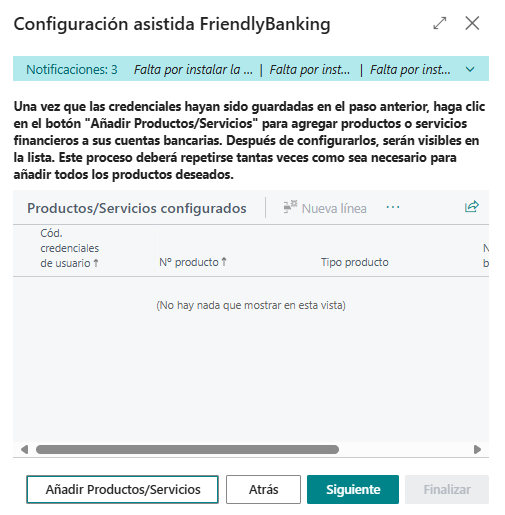Open the three-dots more options menu
This screenshot has width=505, height=515.
pos(393,207)
